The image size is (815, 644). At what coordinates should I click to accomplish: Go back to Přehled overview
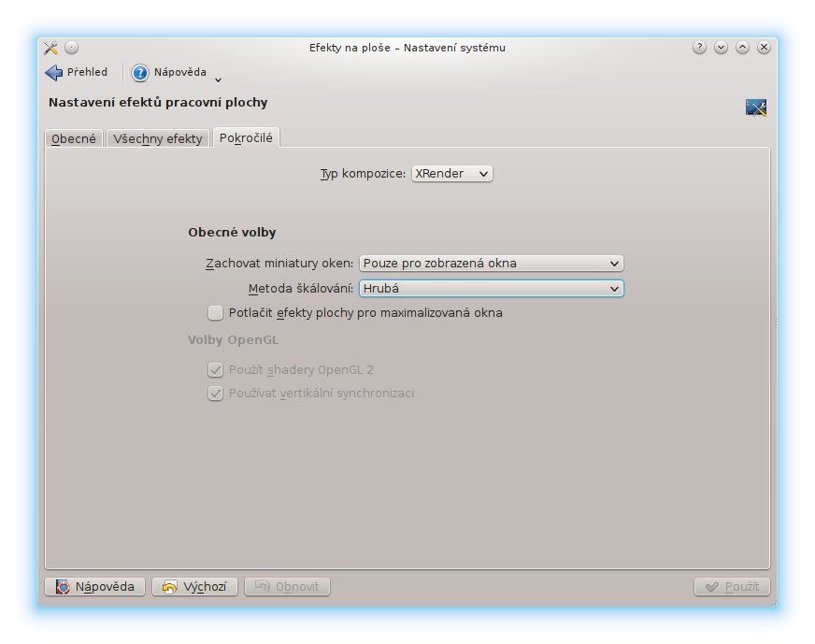click(77, 72)
